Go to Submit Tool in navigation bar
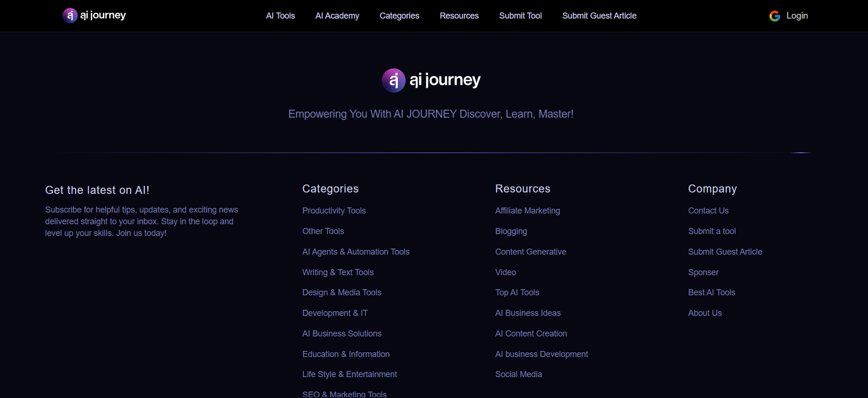The image size is (868, 398). pyautogui.click(x=521, y=16)
